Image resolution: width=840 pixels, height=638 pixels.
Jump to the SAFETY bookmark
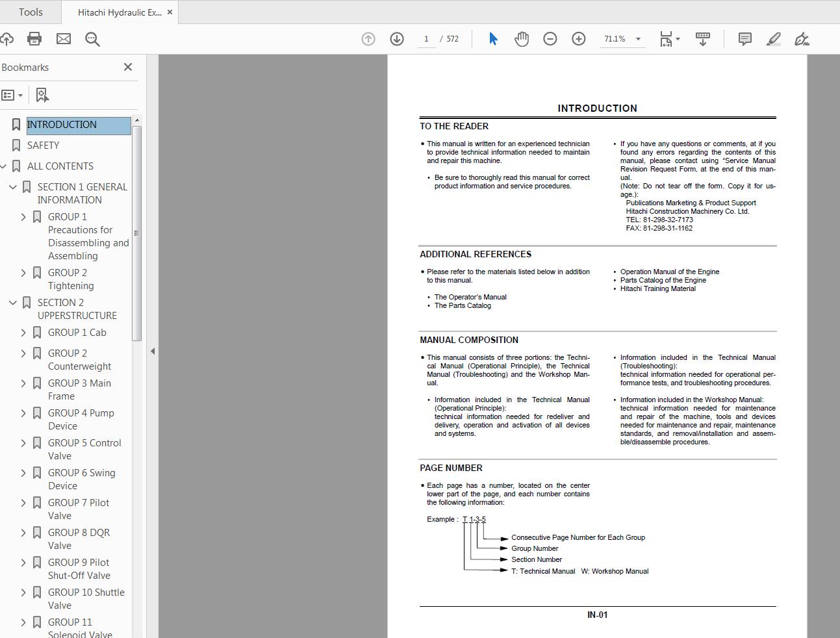[45, 145]
